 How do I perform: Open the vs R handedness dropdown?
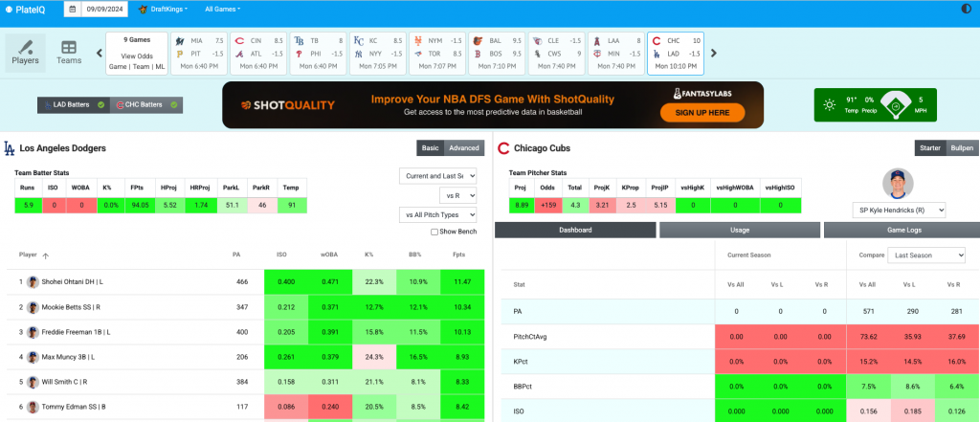point(458,195)
